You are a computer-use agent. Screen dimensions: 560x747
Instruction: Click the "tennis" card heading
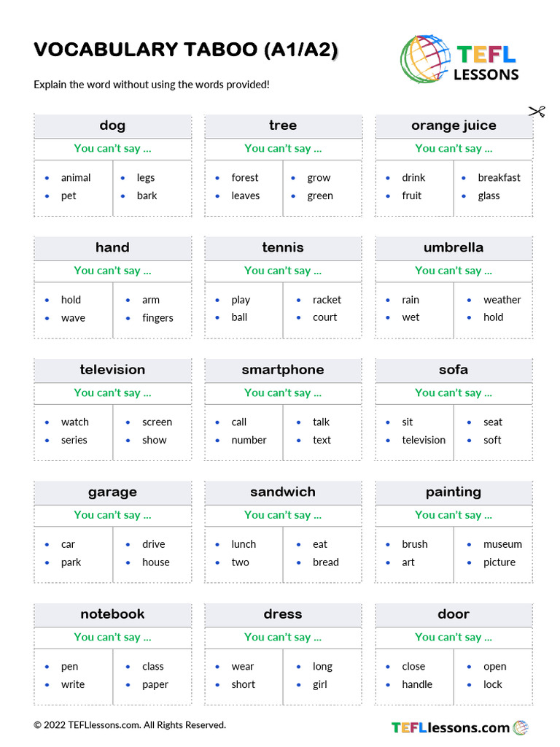tap(283, 247)
